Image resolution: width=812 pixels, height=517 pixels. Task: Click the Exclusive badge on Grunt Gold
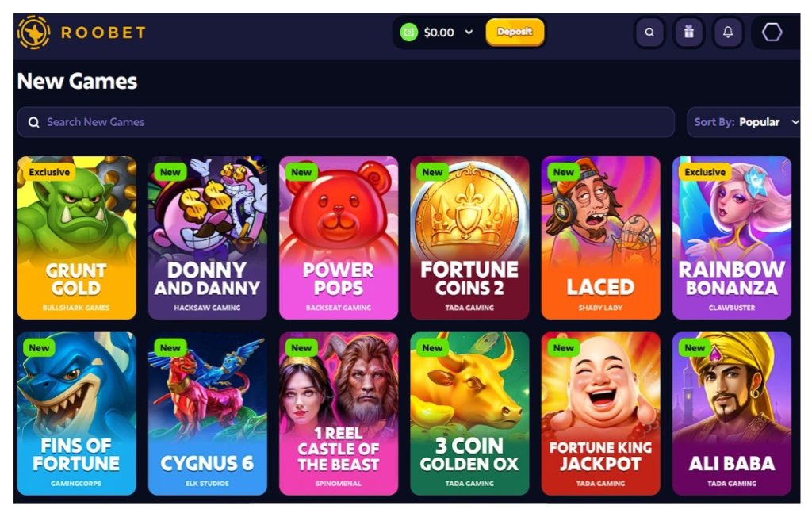tap(48, 172)
